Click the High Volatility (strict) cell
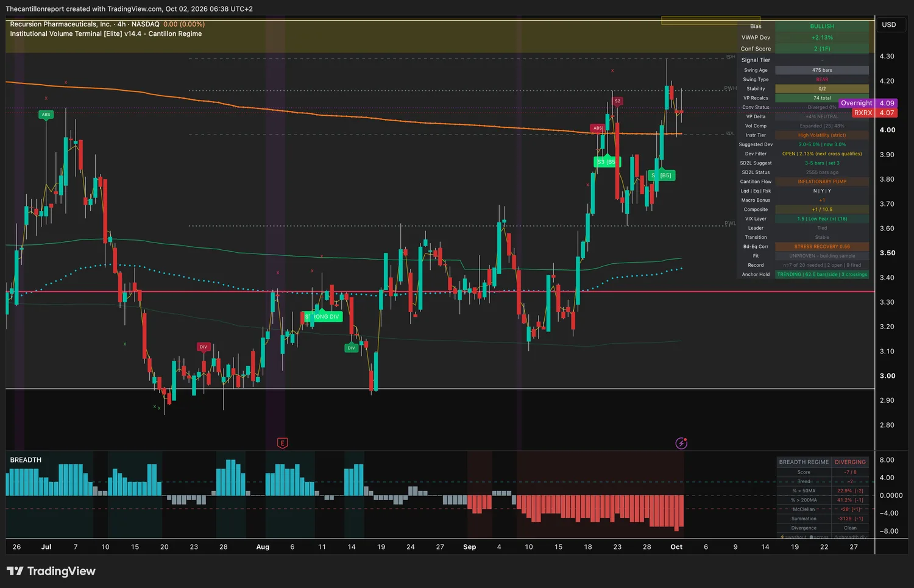This screenshot has width=914, height=588. 822,135
